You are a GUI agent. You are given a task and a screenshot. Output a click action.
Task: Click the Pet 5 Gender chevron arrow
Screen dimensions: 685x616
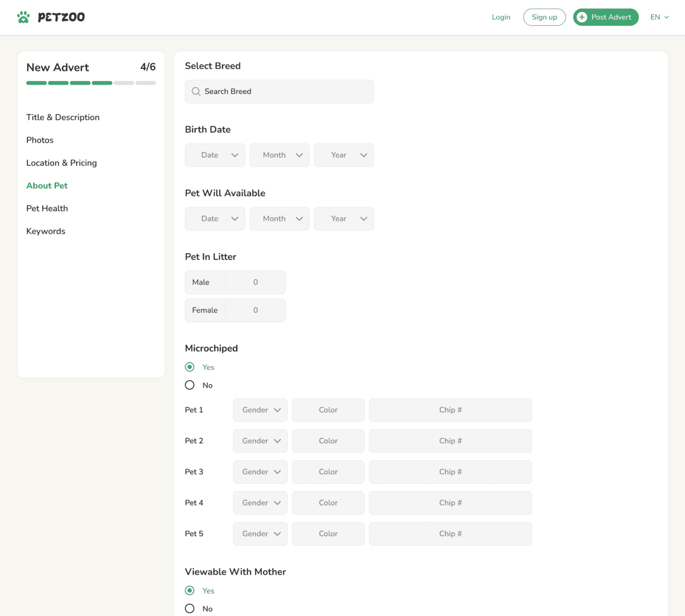pyautogui.click(x=277, y=534)
